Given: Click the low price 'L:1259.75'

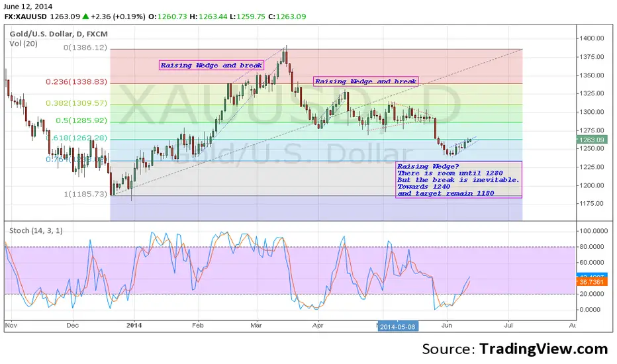Looking at the screenshot, I should [x=248, y=17].
